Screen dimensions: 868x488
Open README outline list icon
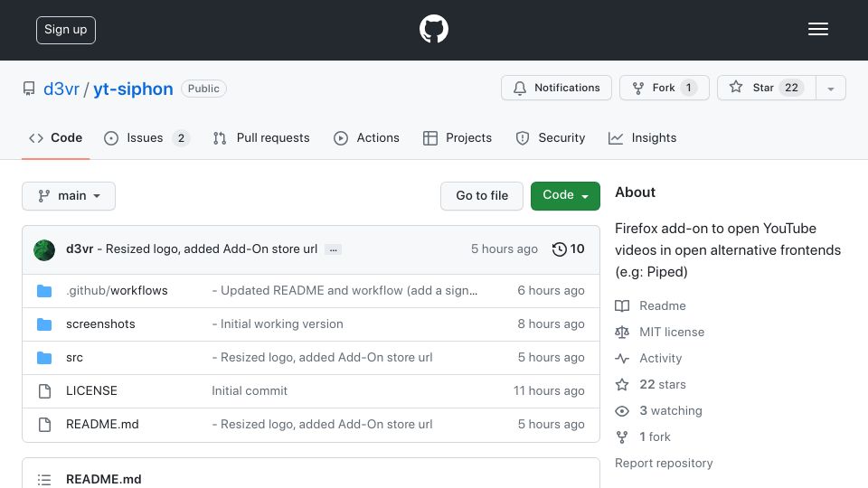[44, 480]
